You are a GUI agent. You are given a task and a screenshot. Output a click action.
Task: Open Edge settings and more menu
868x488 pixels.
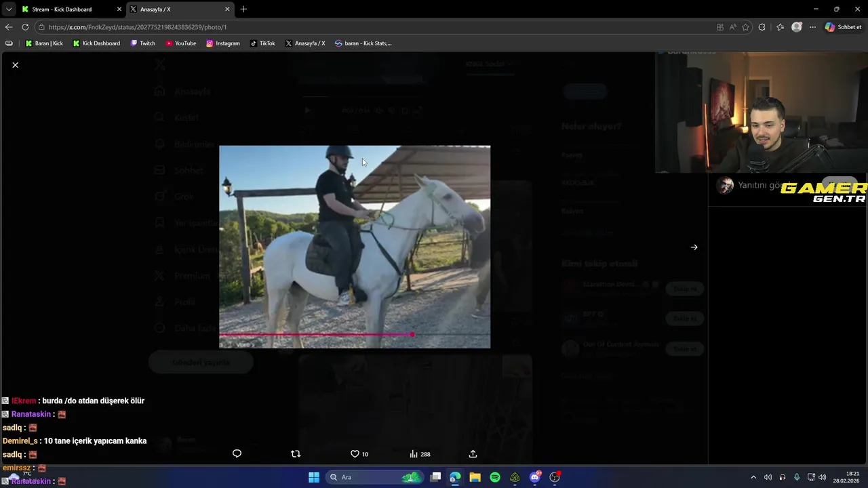pos(812,27)
